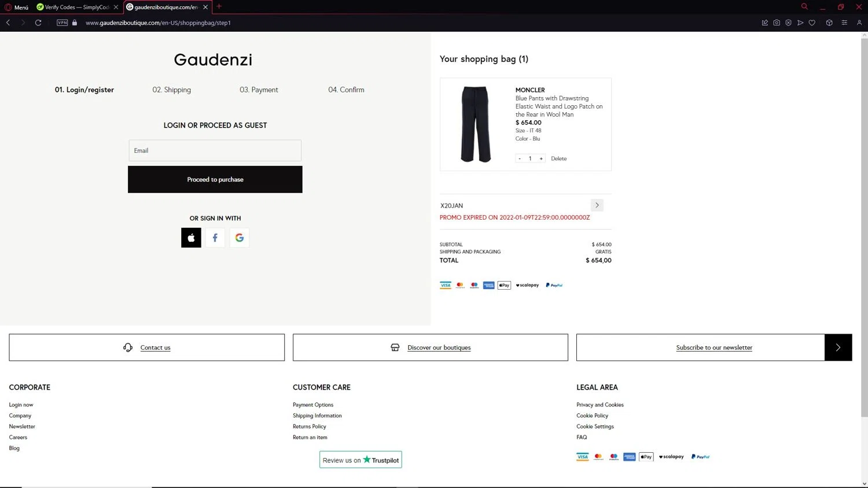Reload the page with refresh icon

click(38, 23)
